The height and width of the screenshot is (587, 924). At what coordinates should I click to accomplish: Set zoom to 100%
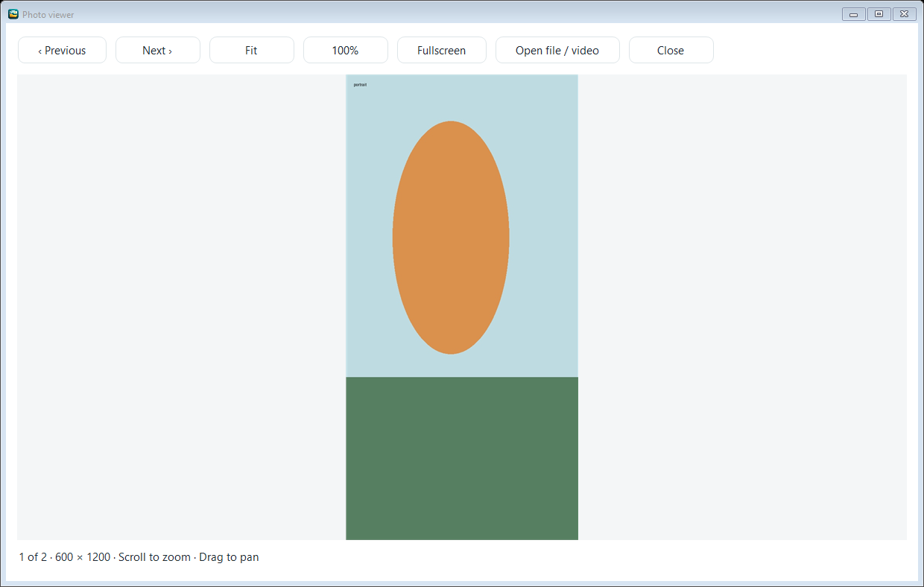(346, 51)
